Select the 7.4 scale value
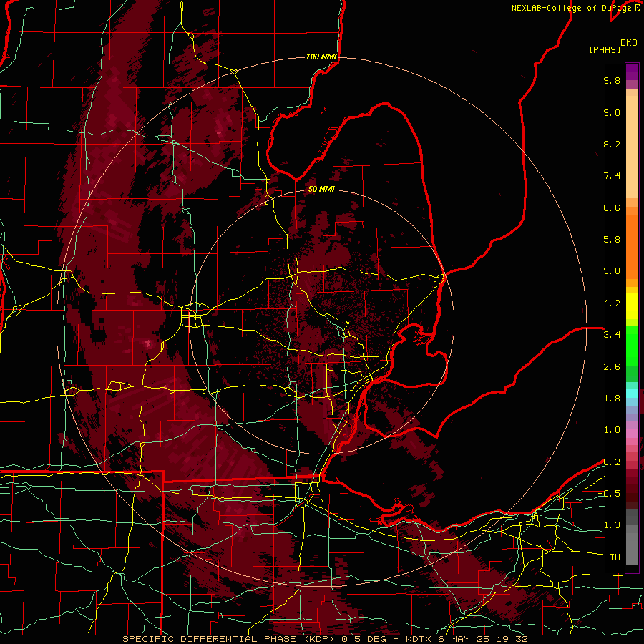Screen dimensions: 644x644 tap(612, 176)
